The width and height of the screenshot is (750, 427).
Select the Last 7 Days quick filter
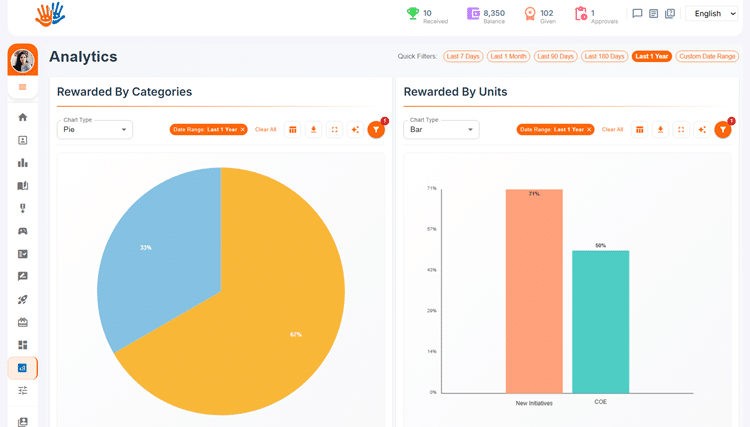463,56
